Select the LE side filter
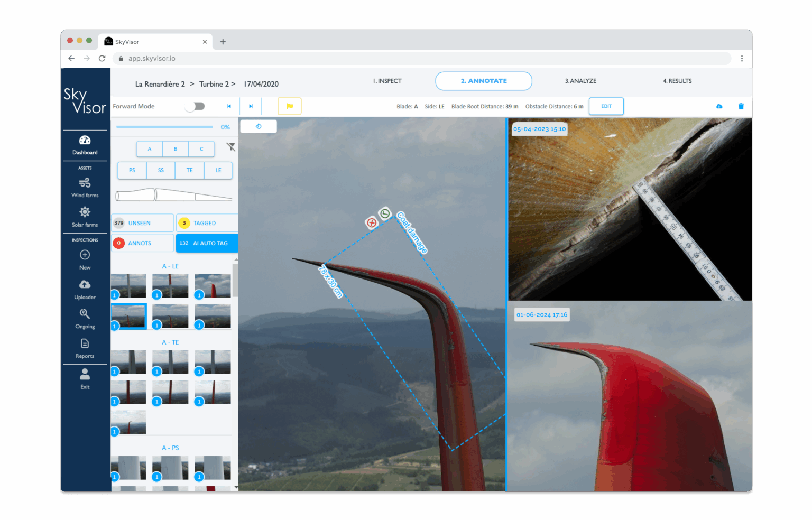Image resolution: width=812 pixels, height=520 pixels. pyautogui.click(x=218, y=170)
